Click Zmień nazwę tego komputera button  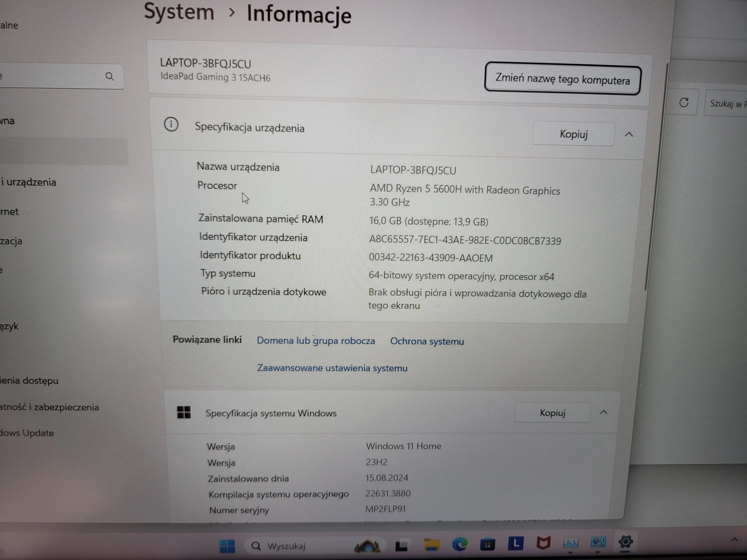[563, 79]
